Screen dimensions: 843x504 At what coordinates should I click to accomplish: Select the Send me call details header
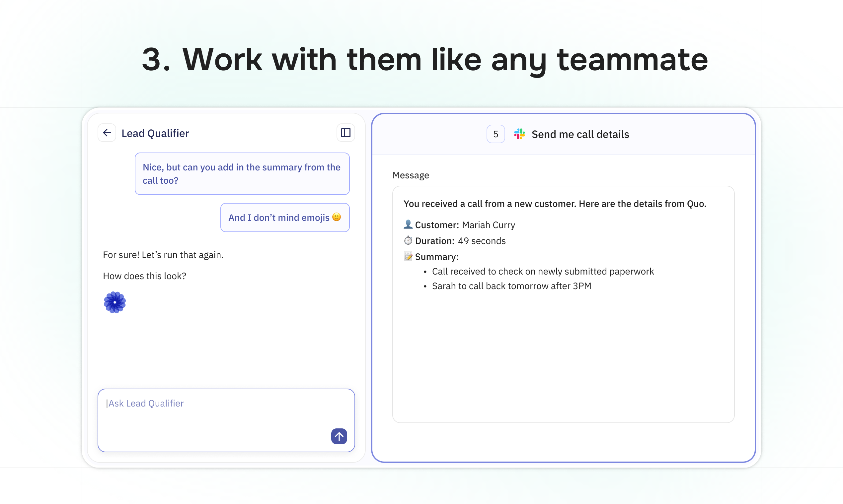point(580,135)
